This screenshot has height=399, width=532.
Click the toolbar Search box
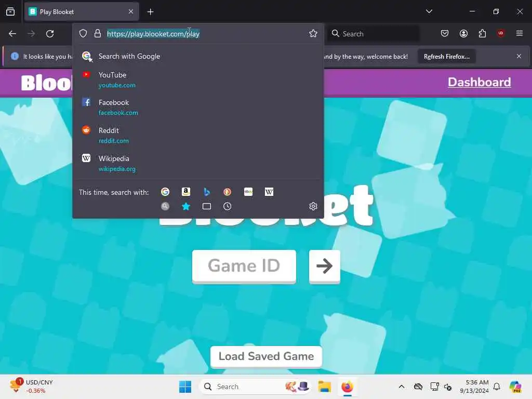coord(373,34)
